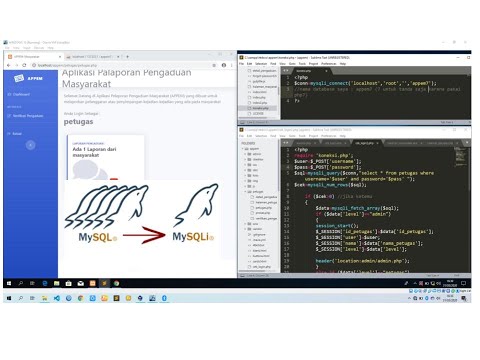Open Help menu in bottom Sublime window
Image resolution: width=480 pixels, height=360 pixels.
pos(343,136)
